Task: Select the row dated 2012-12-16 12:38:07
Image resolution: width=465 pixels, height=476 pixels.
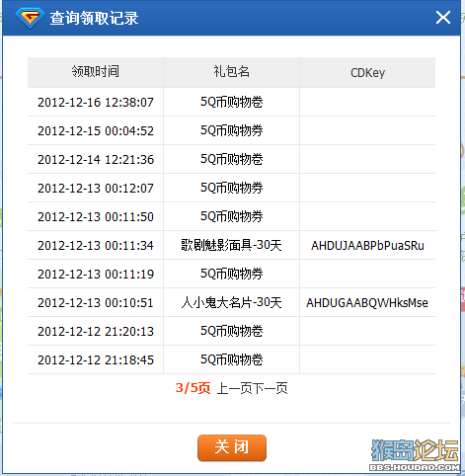Action: [231, 102]
